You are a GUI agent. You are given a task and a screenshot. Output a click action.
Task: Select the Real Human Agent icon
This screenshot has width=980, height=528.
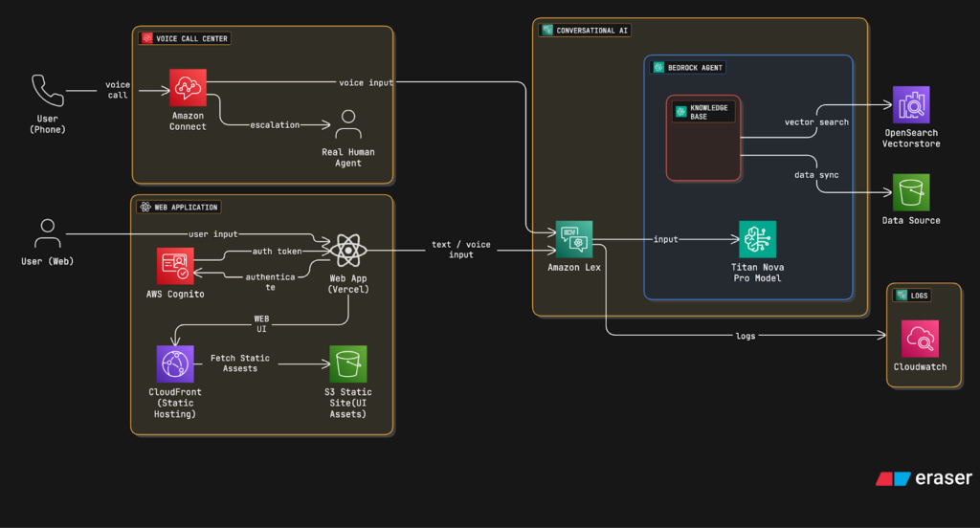tap(348, 125)
